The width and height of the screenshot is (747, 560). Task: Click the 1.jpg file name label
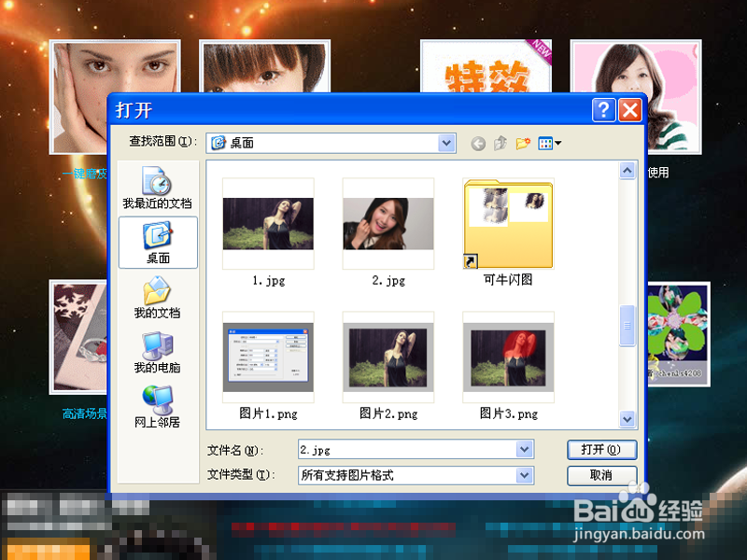[269, 281]
